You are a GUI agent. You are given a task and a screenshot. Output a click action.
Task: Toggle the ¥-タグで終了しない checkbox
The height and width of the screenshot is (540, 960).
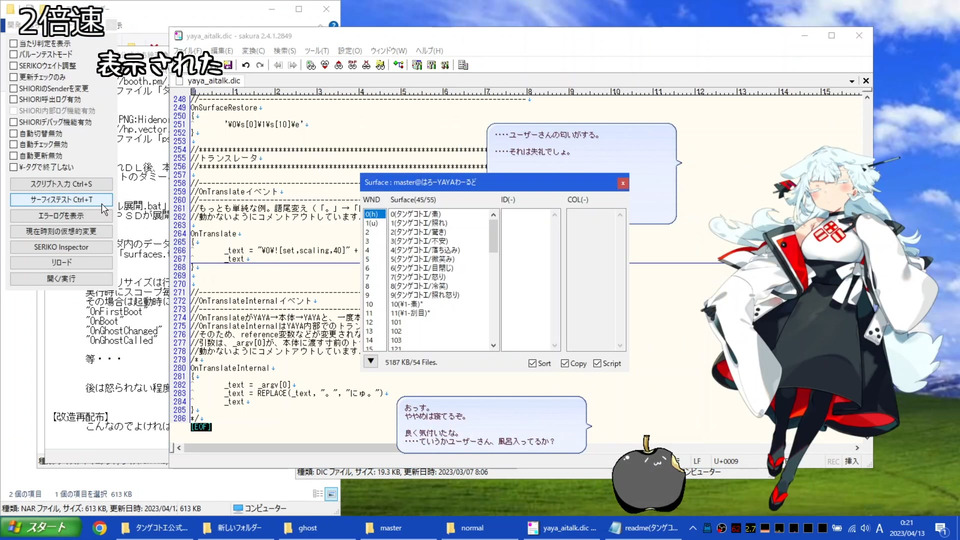(13, 167)
